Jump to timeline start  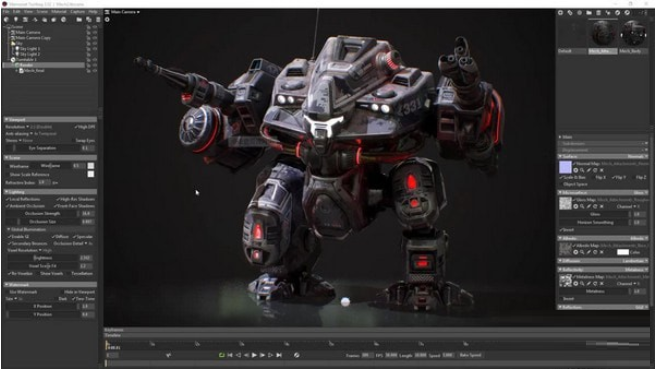point(230,355)
